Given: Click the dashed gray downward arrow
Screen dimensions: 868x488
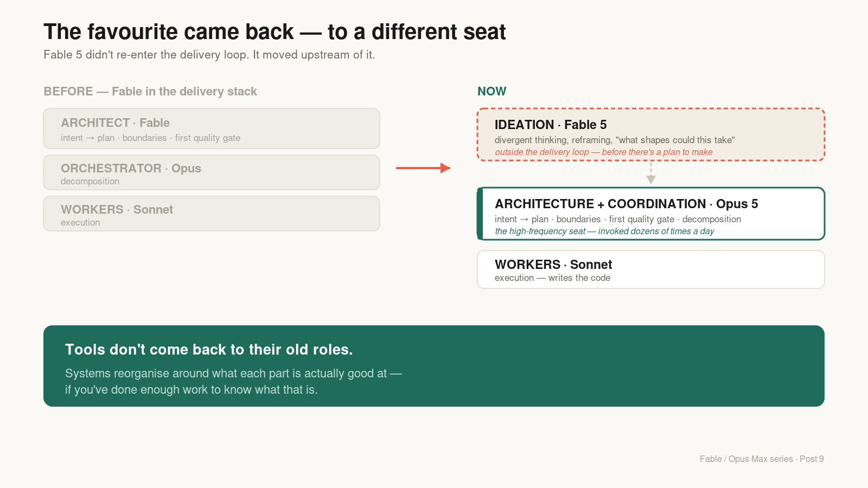Looking at the screenshot, I should 651,174.
